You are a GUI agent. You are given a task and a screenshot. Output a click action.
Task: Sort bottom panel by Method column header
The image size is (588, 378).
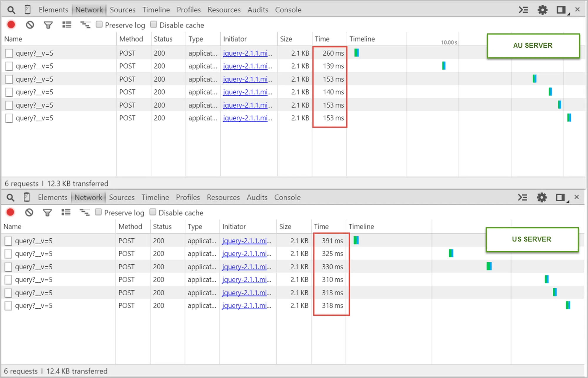[133, 226]
